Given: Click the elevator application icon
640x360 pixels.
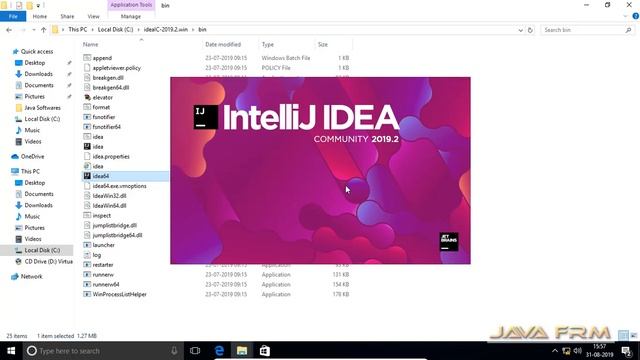Looking at the screenshot, I should (x=87, y=98).
